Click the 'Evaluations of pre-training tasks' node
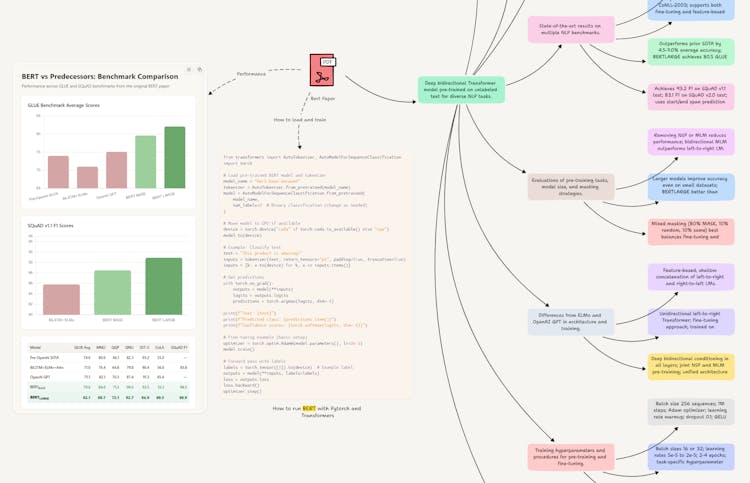This screenshot has width=750, height=483. [570, 186]
